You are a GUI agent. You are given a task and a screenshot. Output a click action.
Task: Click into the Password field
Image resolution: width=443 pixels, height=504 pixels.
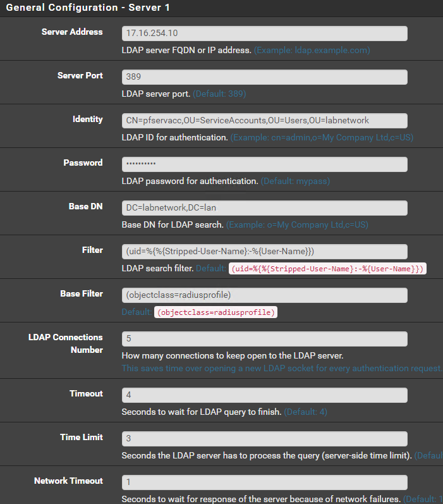(264, 164)
